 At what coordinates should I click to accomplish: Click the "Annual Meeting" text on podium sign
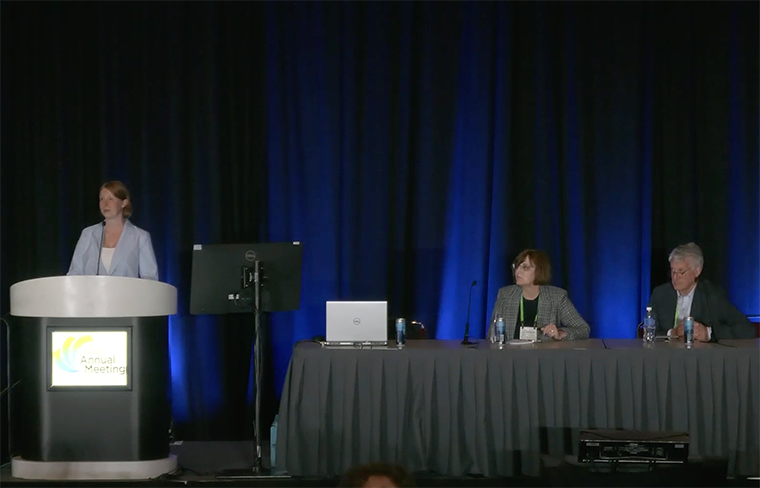tap(102, 364)
